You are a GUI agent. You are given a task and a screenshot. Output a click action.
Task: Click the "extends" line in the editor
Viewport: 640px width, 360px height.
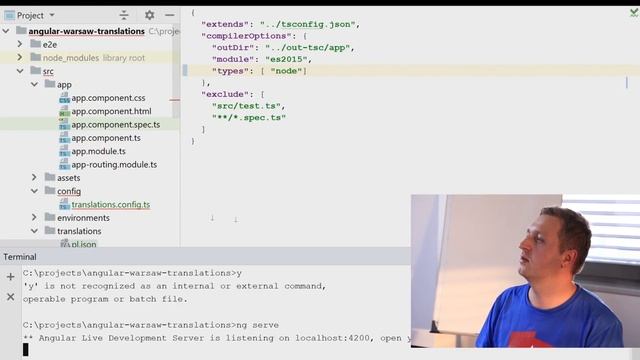281,24
